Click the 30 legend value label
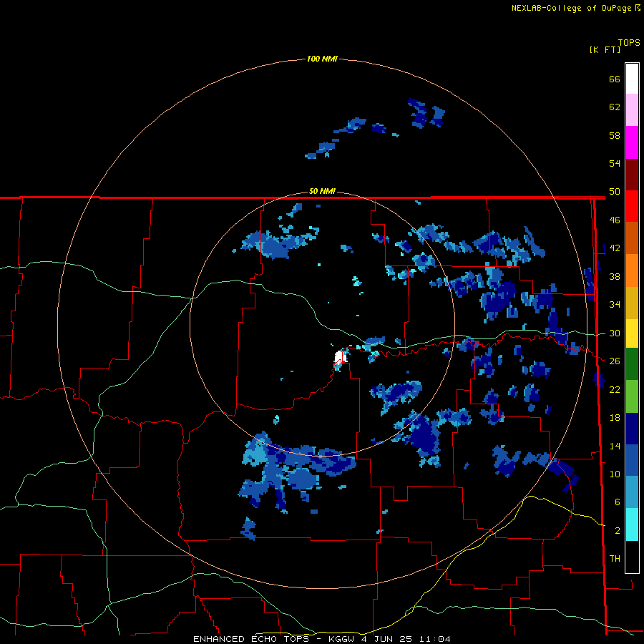This screenshot has height=644, width=644. [615, 333]
